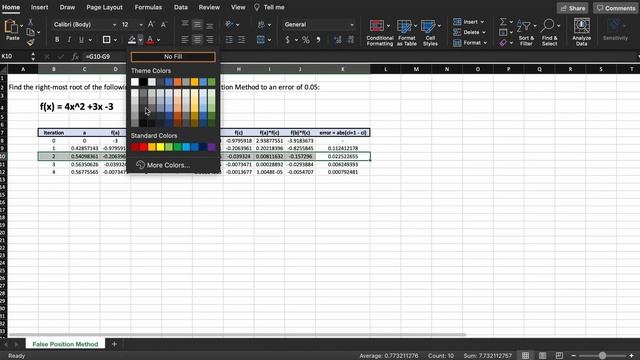
Task: Open the Delete cells dropdown
Action: click(470, 32)
